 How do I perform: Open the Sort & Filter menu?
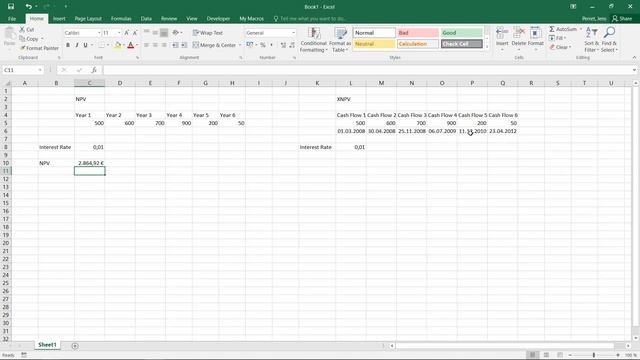click(591, 40)
